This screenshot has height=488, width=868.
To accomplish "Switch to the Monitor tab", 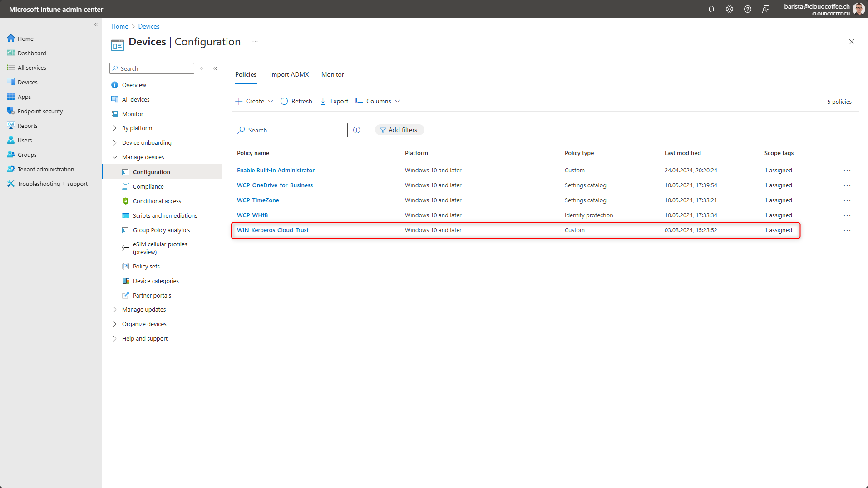I will [x=332, y=74].
